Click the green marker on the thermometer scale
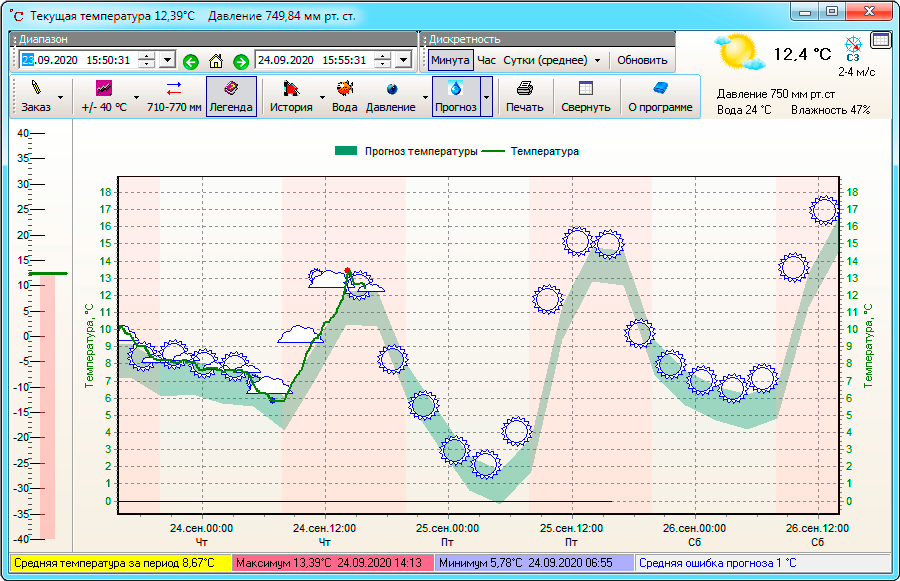The width and height of the screenshot is (900, 581). tap(48, 273)
